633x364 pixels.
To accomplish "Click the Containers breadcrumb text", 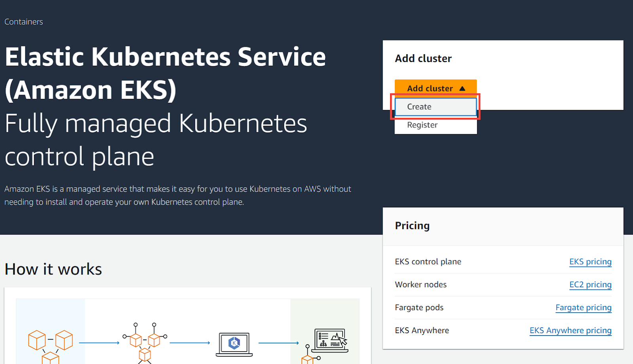I will coord(24,22).
